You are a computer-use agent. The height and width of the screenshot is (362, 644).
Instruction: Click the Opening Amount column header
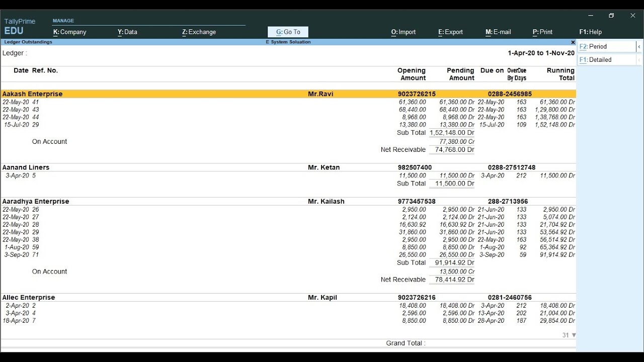click(x=412, y=74)
